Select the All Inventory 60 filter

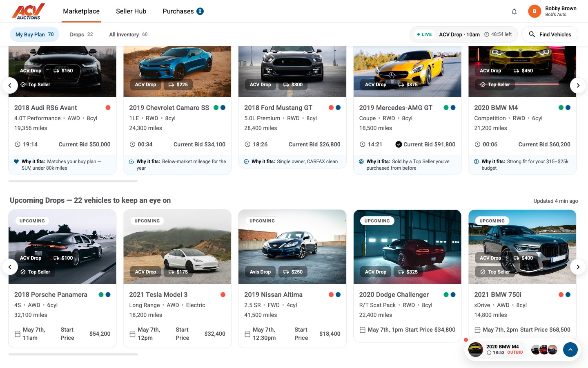(x=128, y=34)
